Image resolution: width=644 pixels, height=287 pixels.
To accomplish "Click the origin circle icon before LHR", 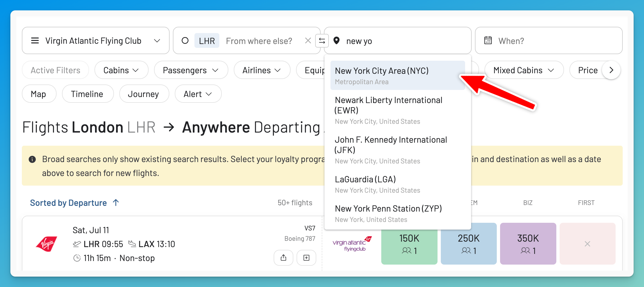I will (185, 41).
